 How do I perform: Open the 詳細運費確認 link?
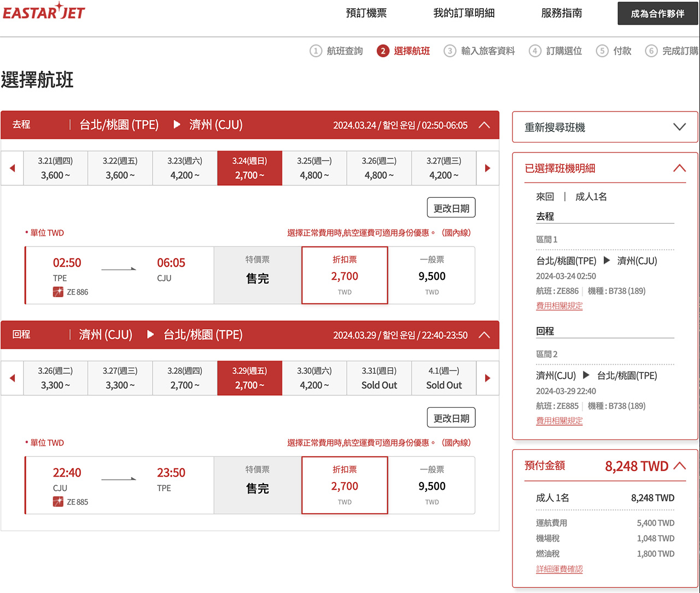[559, 569]
